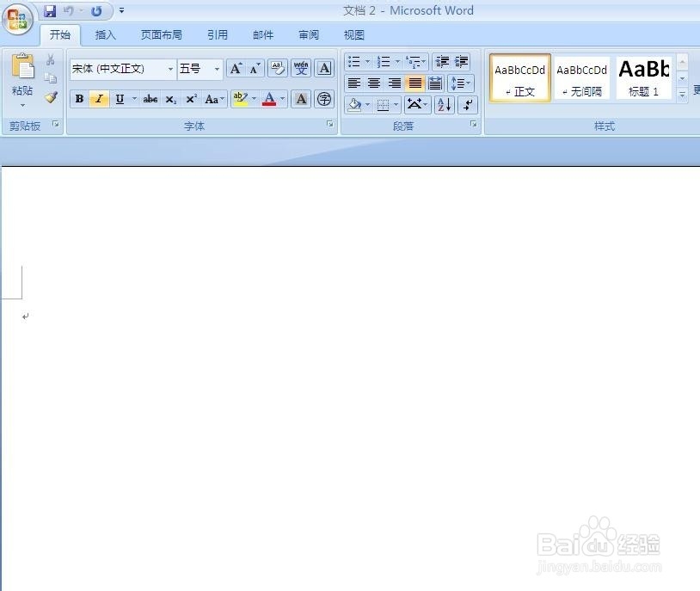The image size is (700, 591).
Task: Cut the selection with the scissors icon
Action: (51, 60)
